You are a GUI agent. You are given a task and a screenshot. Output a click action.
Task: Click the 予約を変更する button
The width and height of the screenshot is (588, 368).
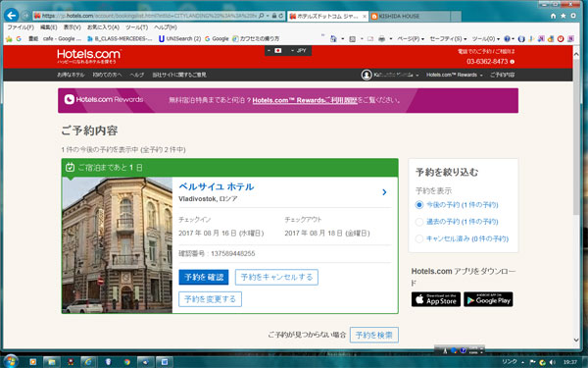click(x=210, y=299)
